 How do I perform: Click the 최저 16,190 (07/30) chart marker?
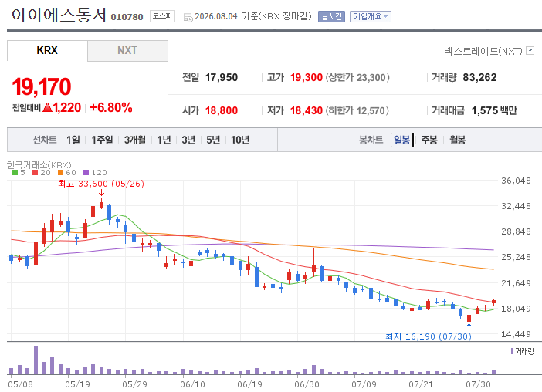(429, 336)
